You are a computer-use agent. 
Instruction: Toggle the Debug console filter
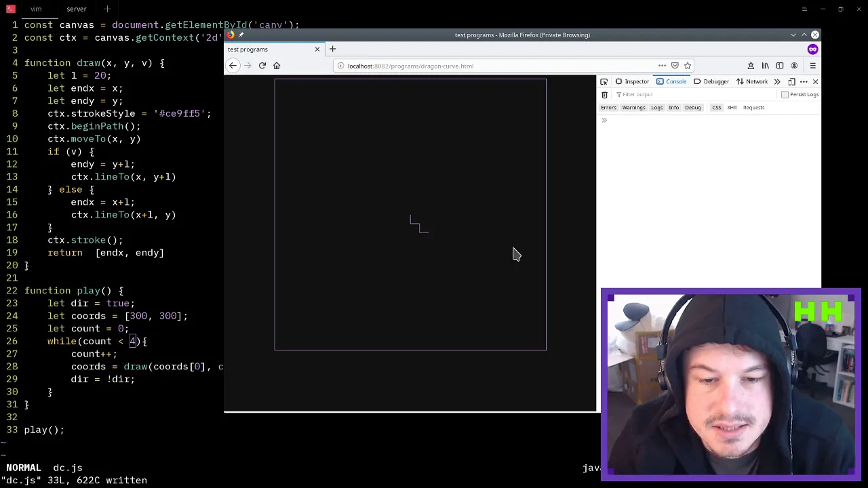pyautogui.click(x=692, y=107)
